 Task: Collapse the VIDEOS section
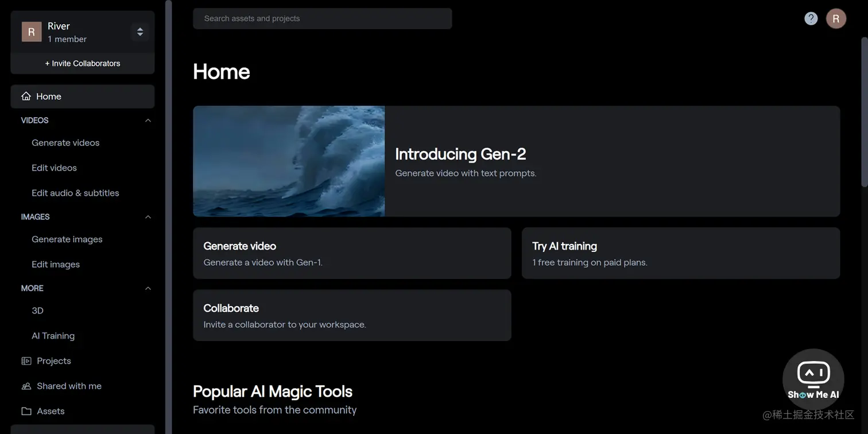click(148, 121)
